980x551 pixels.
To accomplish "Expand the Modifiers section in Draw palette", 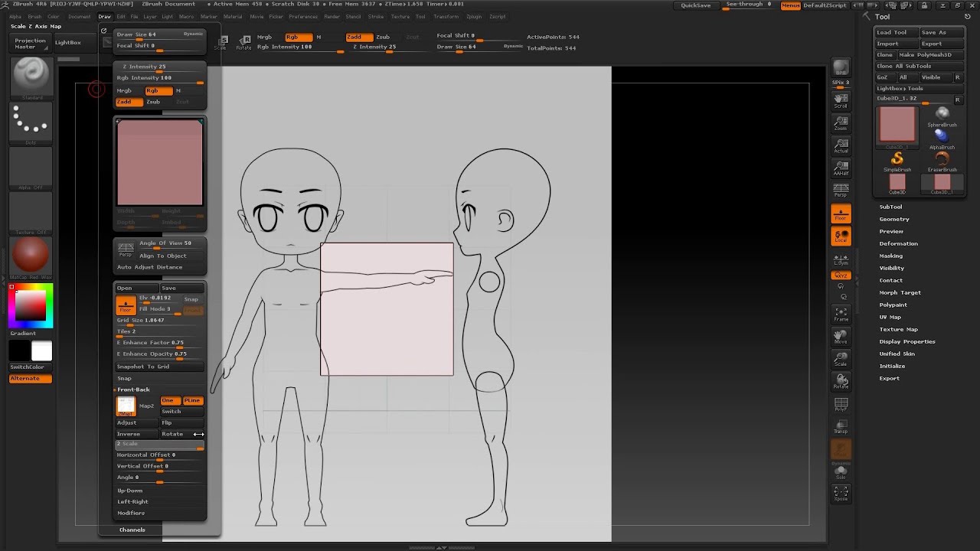I will tap(130, 513).
